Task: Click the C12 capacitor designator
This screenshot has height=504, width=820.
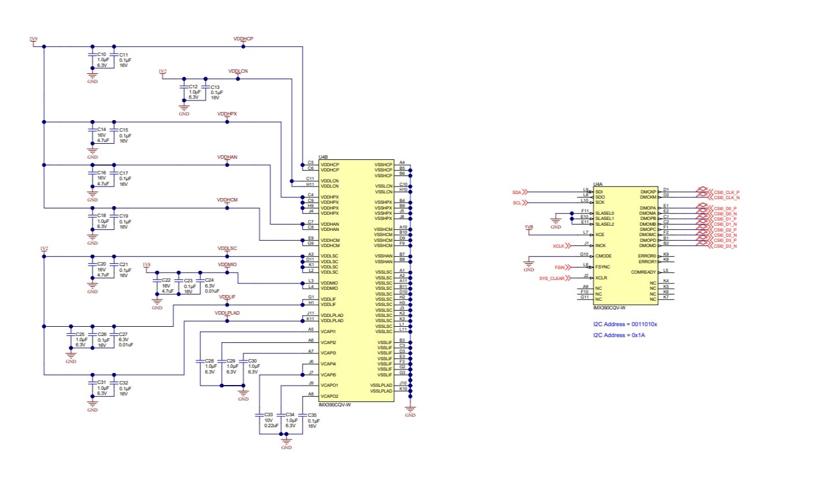Action: [x=193, y=87]
